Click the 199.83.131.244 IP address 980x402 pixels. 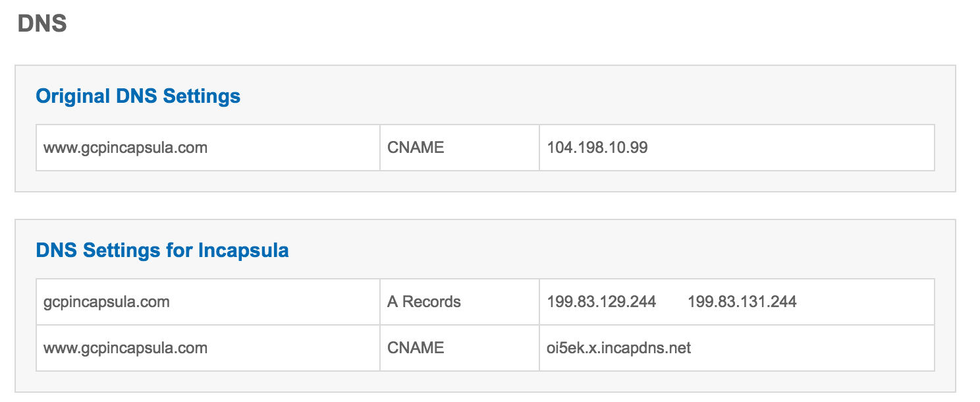point(742,302)
